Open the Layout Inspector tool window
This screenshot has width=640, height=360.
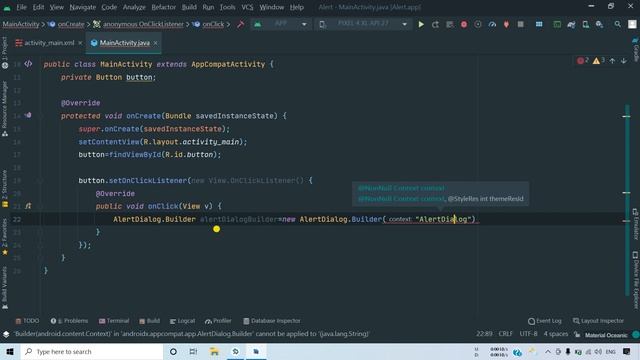(x=598, y=321)
